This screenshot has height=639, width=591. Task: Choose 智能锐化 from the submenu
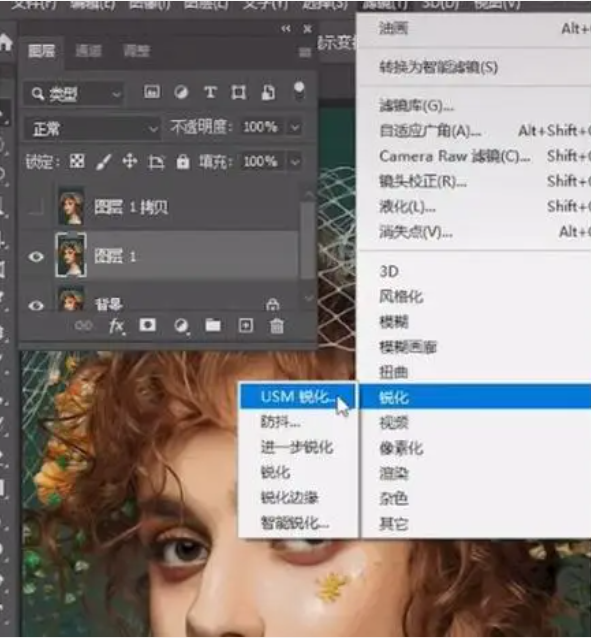297,523
